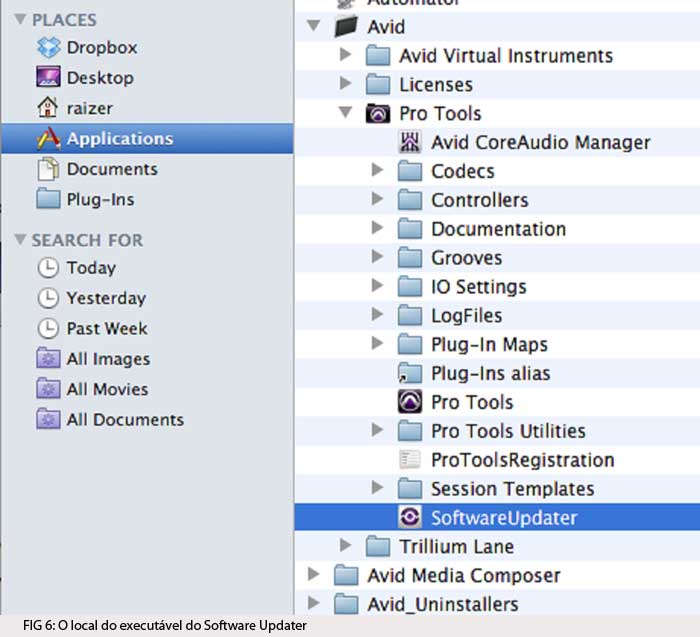The image size is (700, 637).
Task: Select the Avid CoreAudio Manager name
Action: click(541, 143)
